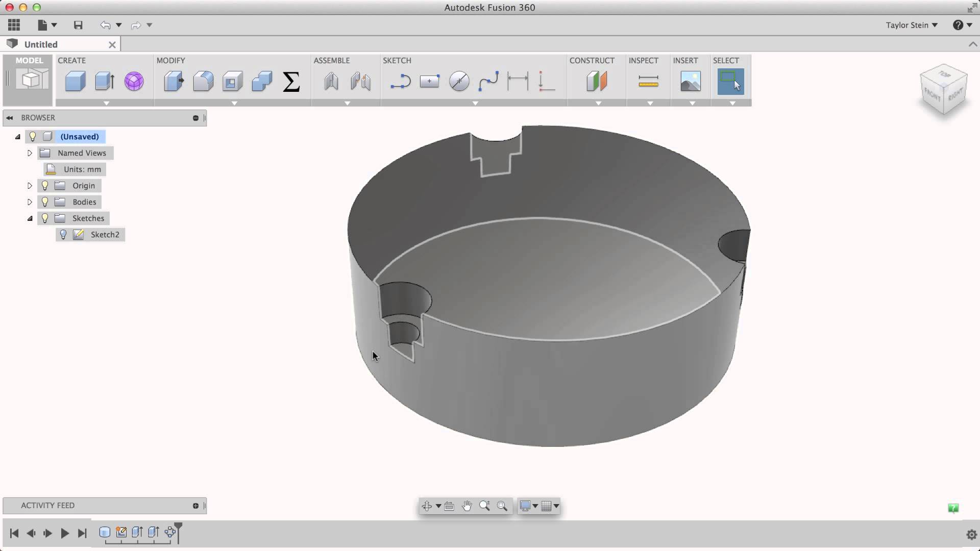Select the Sketch circle tool
The image size is (980, 551).
pos(459,81)
